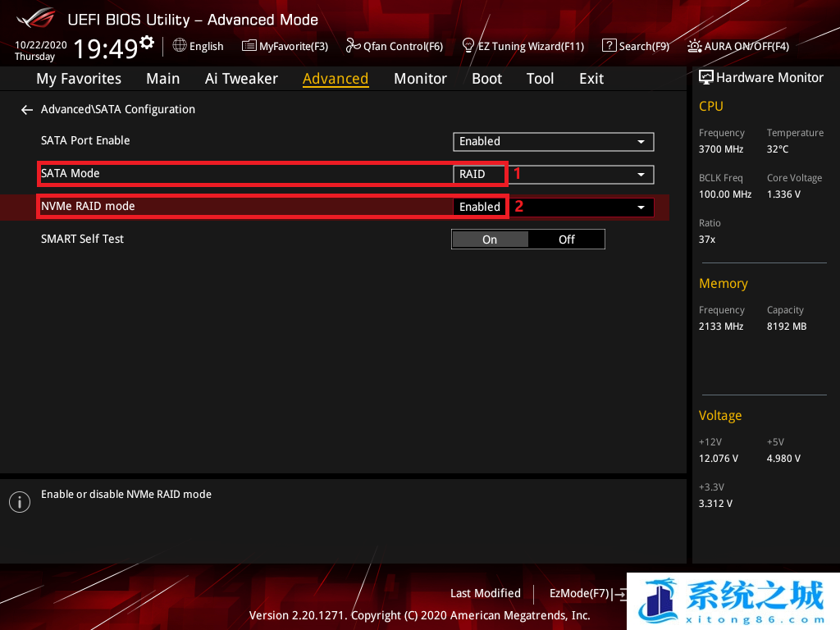
Task: Toggle AURA ON/OFF light icon
Action: click(x=694, y=46)
